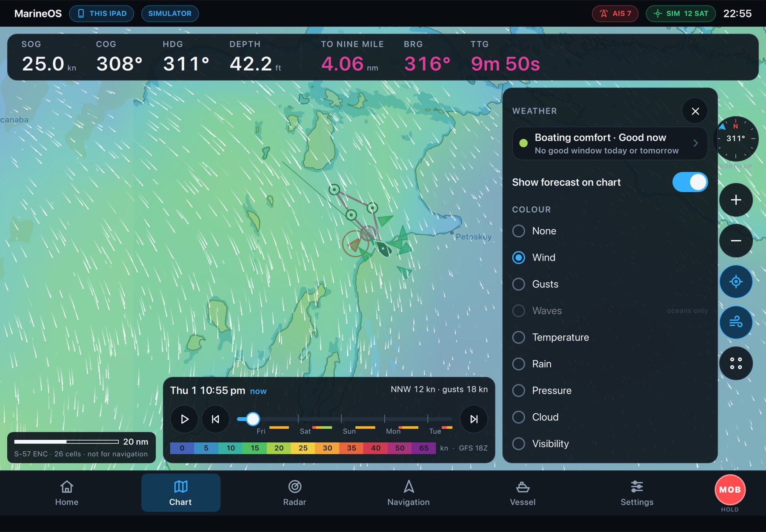Viewport: 766px width, 532px height.
Task: Jump forecast timeline to Sat
Action: pyautogui.click(x=305, y=431)
